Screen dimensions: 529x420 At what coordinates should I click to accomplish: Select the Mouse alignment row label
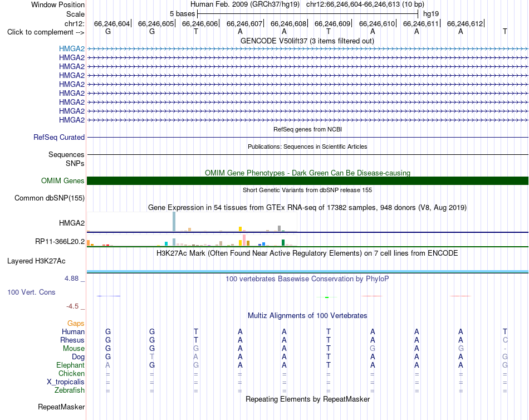[x=74, y=349]
